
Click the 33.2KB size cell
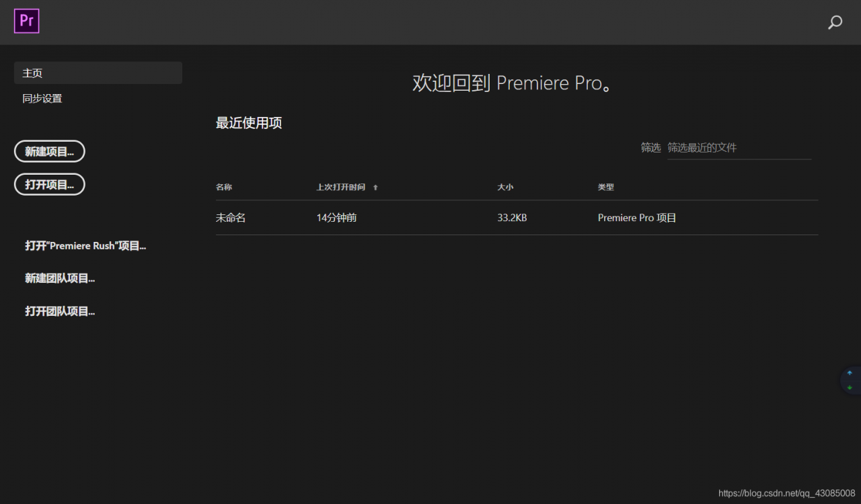click(x=512, y=218)
